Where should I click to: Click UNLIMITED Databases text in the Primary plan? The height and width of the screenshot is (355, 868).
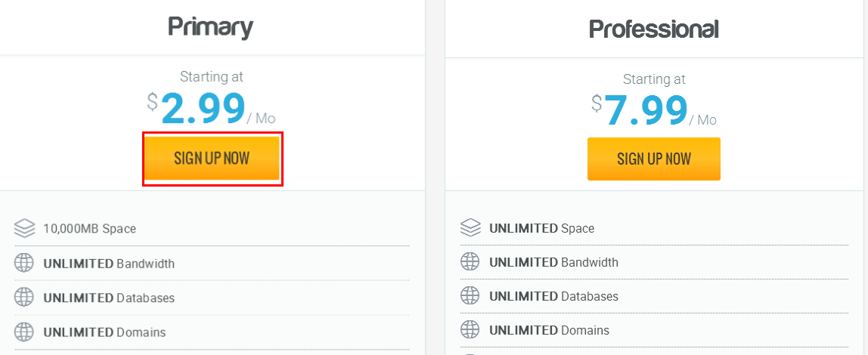coord(109,298)
